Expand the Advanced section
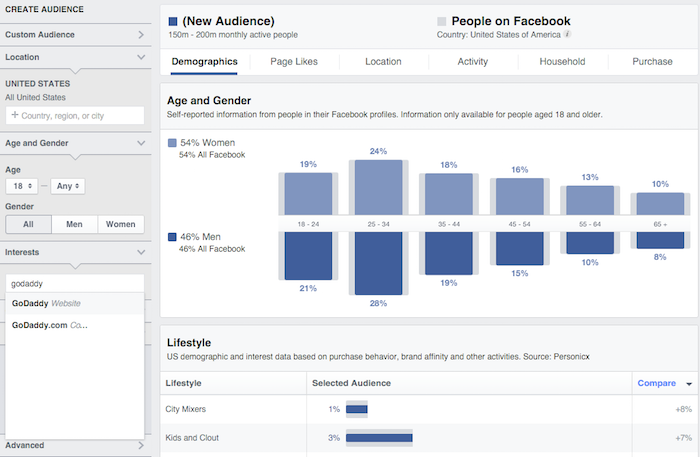This screenshot has width=700, height=457. tap(75, 445)
